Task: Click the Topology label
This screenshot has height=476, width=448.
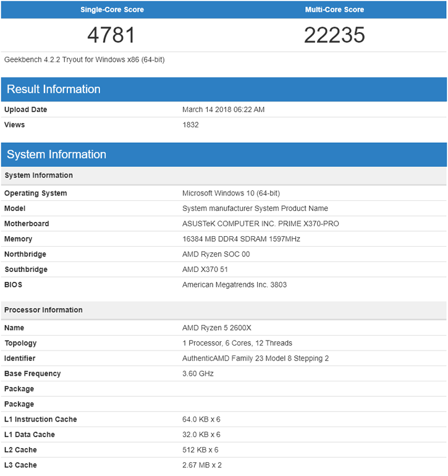Action: tap(20, 343)
